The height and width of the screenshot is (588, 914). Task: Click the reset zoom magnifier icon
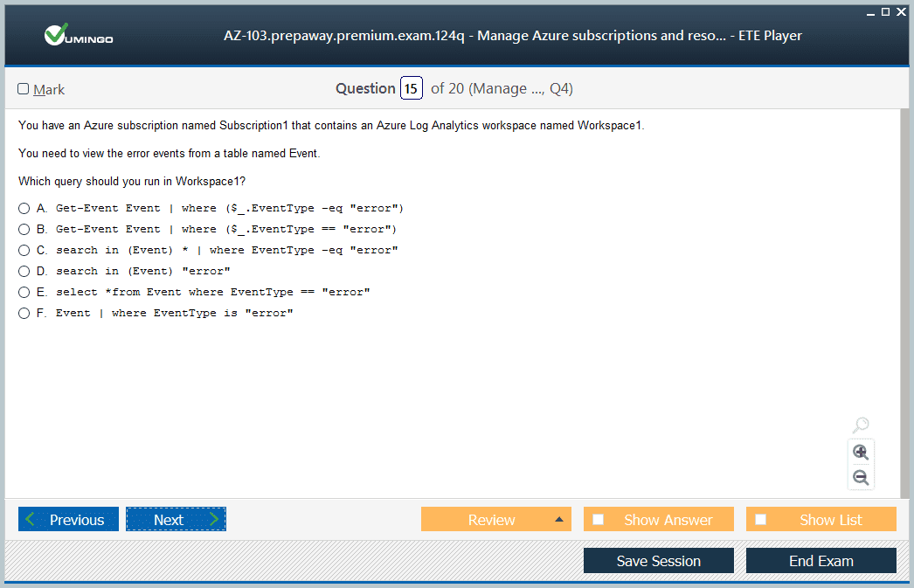tap(861, 425)
